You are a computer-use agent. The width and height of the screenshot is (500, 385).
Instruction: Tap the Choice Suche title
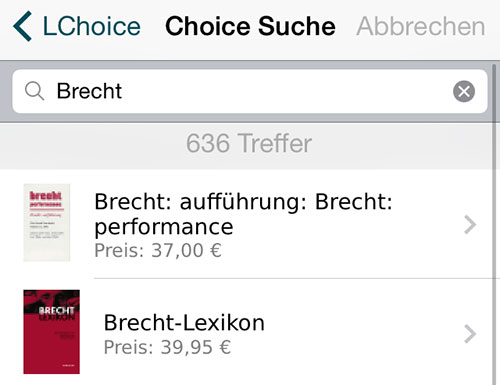[250, 26]
